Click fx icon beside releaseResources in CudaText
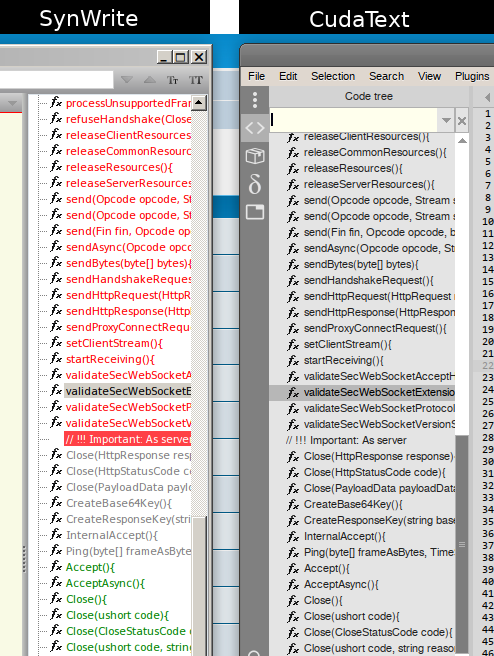The width and height of the screenshot is (494, 656). [293, 169]
